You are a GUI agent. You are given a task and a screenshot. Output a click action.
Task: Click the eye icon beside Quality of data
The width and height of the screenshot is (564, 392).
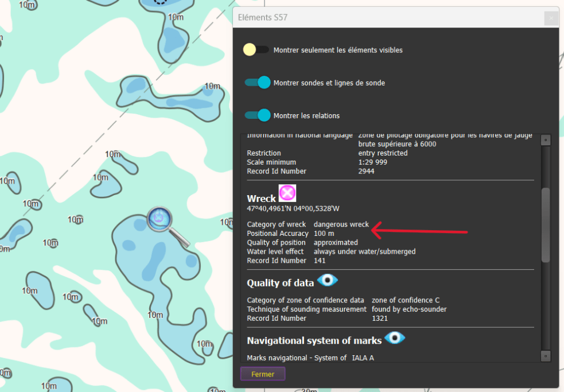(327, 280)
